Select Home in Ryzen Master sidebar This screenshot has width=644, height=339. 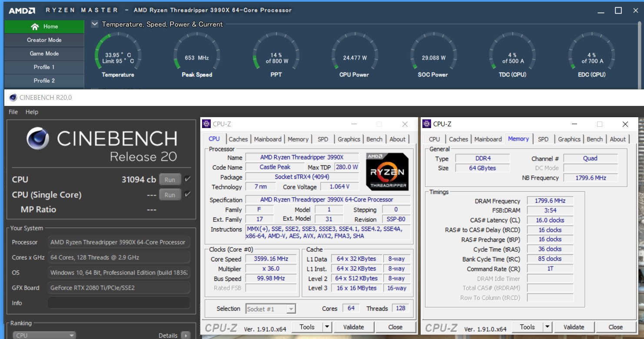point(44,26)
